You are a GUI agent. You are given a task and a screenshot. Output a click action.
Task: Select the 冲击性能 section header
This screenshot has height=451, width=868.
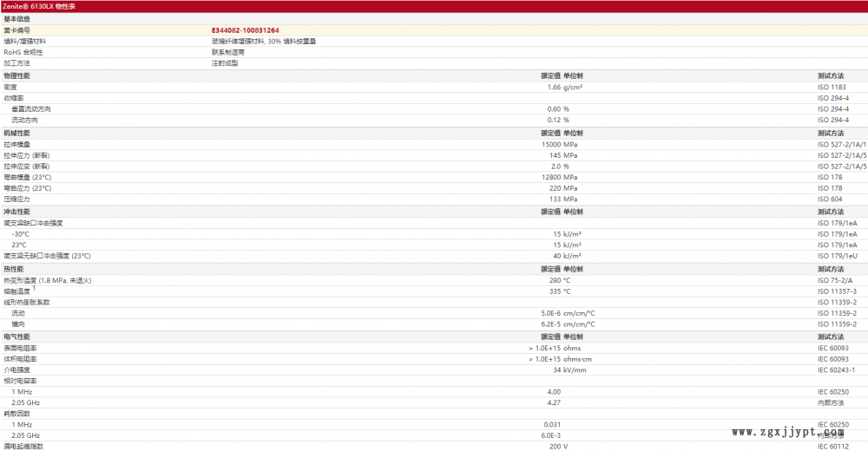click(16, 212)
